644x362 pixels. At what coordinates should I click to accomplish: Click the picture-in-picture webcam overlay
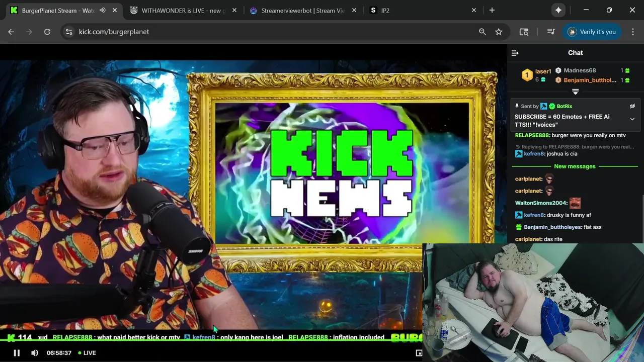coord(533,303)
